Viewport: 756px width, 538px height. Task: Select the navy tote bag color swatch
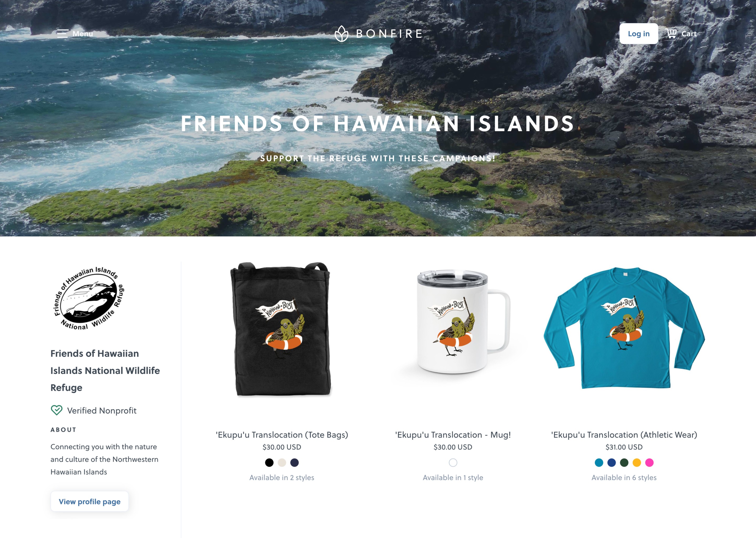click(294, 462)
